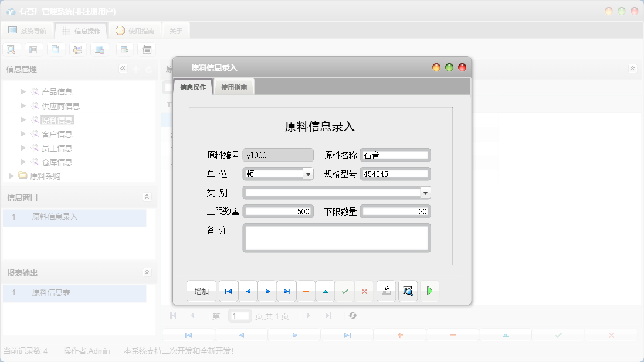The width and height of the screenshot is (644, 362).
Task: Click the search magnifier icon on the toolbar
Action: (11, 49)
